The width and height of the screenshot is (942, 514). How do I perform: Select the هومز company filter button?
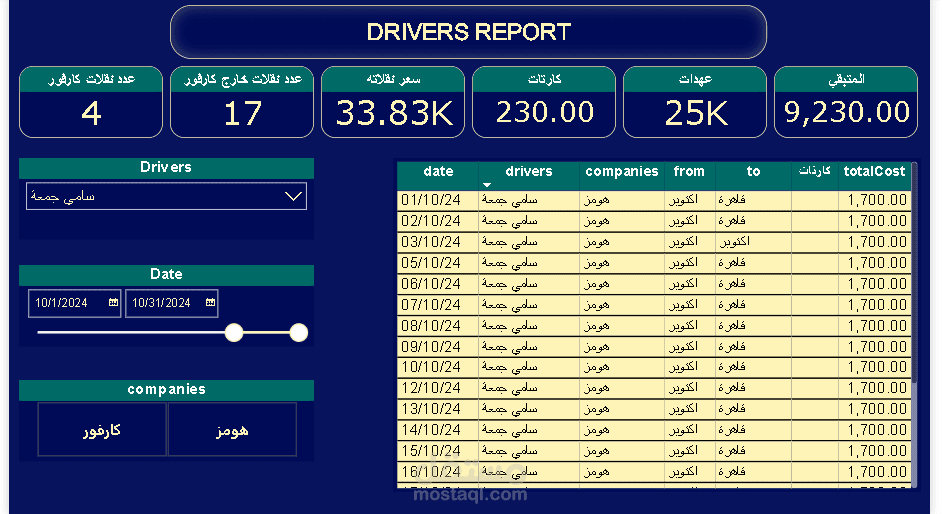[x=232, y=430]
